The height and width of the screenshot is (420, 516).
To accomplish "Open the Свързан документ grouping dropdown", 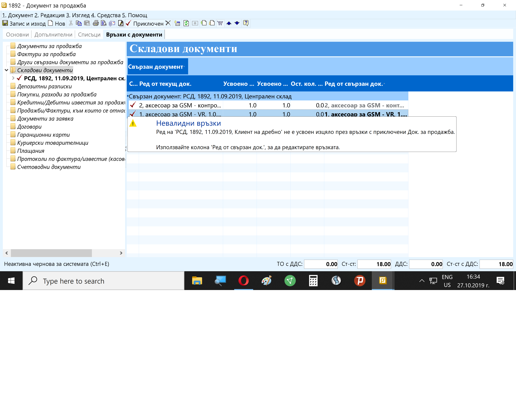I will [184, 67].
